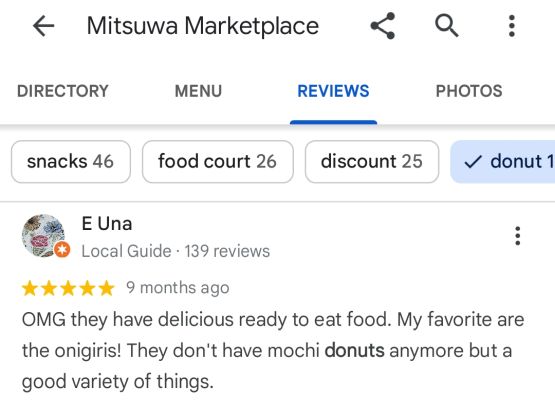Deselect the checked donut filter chip
Image resolution: width=555 pixels, height=405 pixels.
[x=503, y=162]
